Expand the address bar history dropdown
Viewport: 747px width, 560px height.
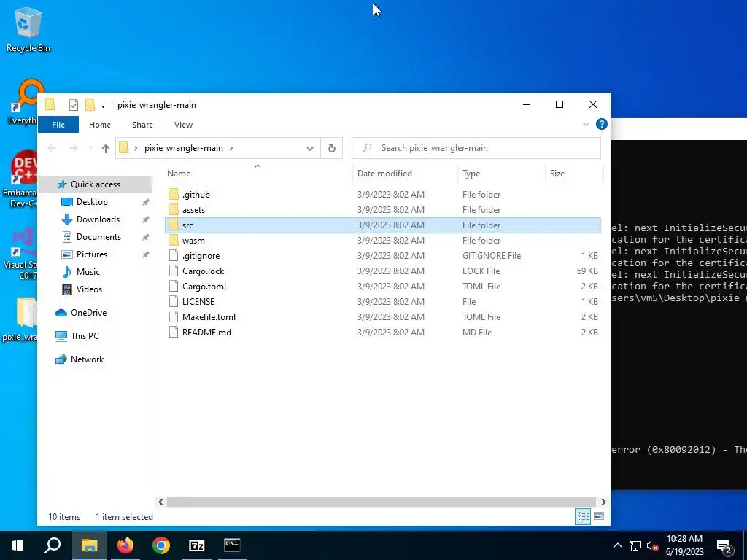pos(309,148)
